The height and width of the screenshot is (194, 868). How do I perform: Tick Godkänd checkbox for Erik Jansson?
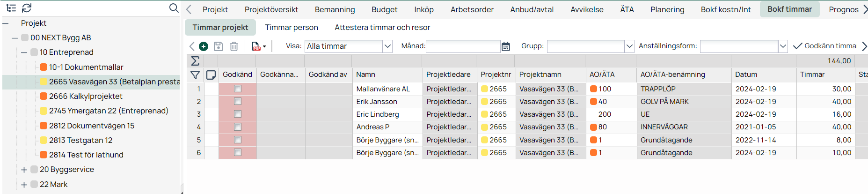click(x=238, y=101)
